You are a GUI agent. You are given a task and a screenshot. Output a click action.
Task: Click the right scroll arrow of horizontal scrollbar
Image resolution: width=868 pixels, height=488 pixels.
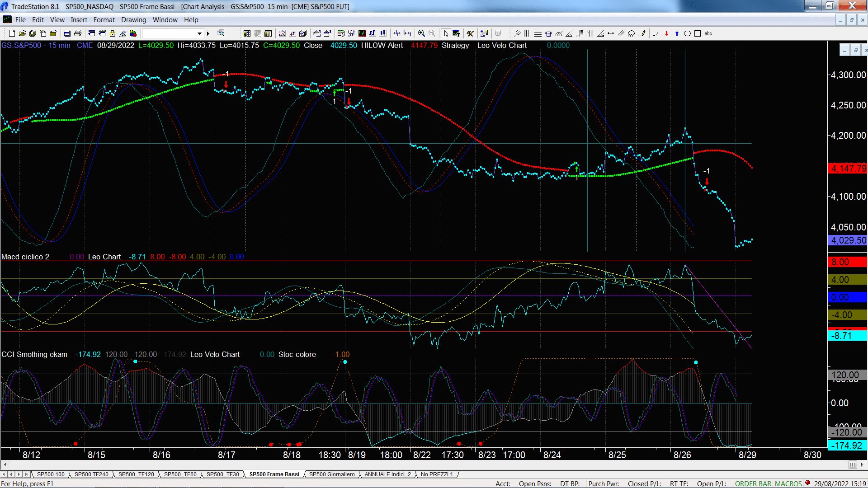point(863,465)
